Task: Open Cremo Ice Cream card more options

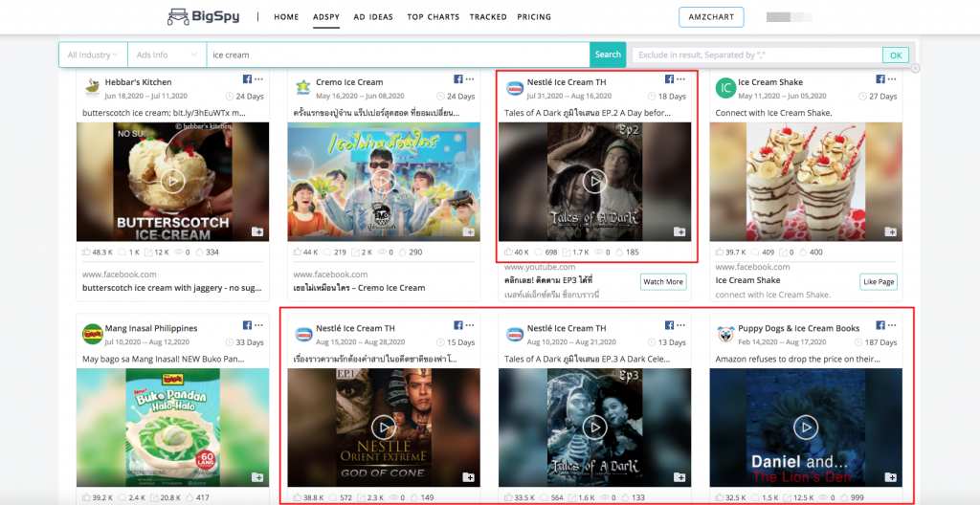Action: point(470,79)
